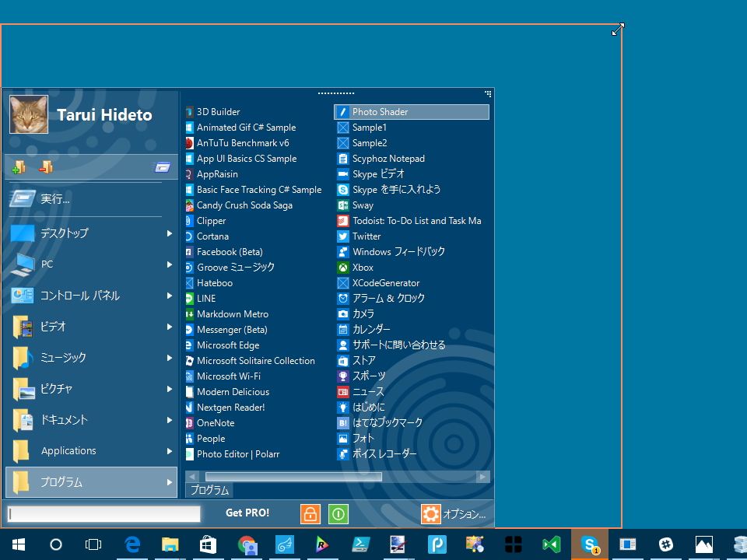Launch AnTuTu Benchmark v6
This screenshot has height=560, width=747.
(x=237, y=143)
